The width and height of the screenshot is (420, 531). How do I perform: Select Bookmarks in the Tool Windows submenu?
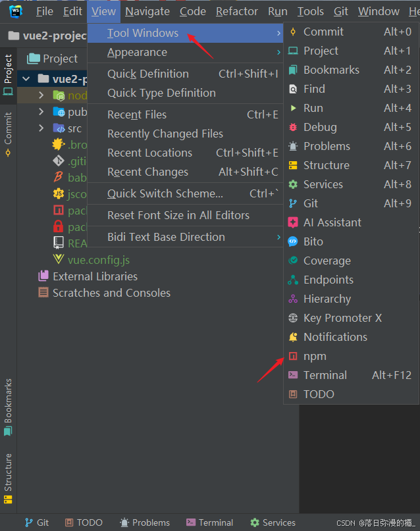coord(351,70)
